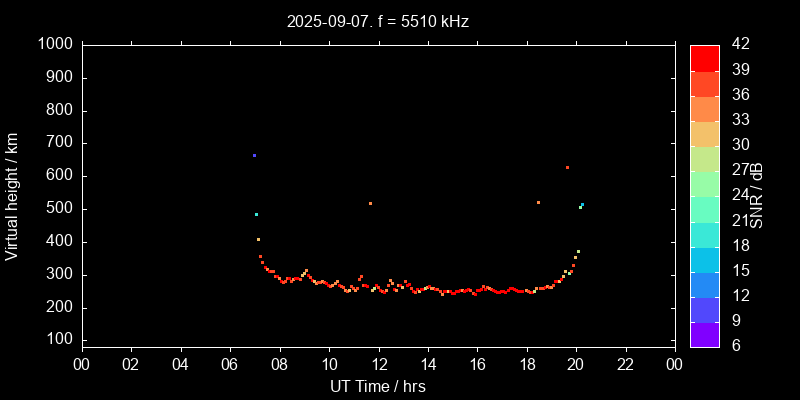Click the red 39–42 dB colorbar segment

coord(704,57)
